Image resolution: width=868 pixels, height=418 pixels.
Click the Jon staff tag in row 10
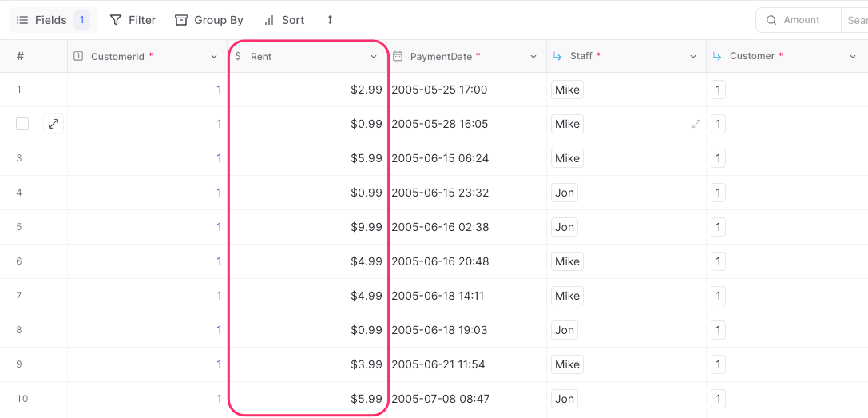tap(564, 399)
